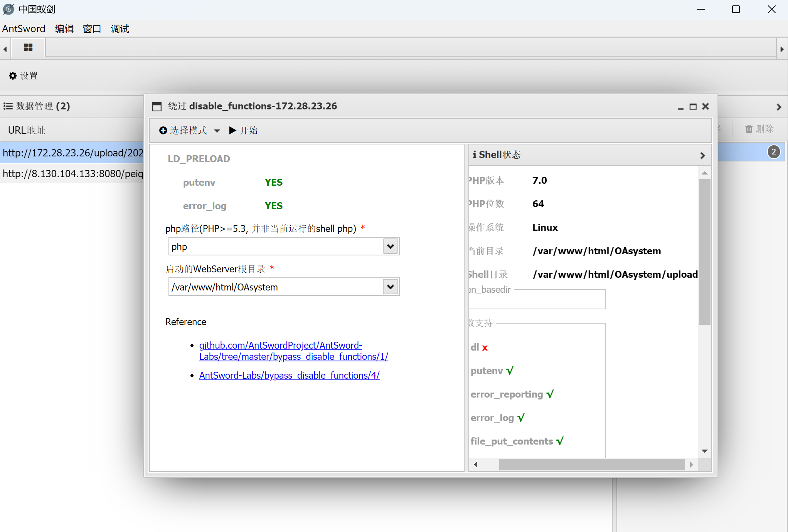Close the disable_functions dialog window
The height and width of the screenshot is (532, 788).
(x=705, y=106)
